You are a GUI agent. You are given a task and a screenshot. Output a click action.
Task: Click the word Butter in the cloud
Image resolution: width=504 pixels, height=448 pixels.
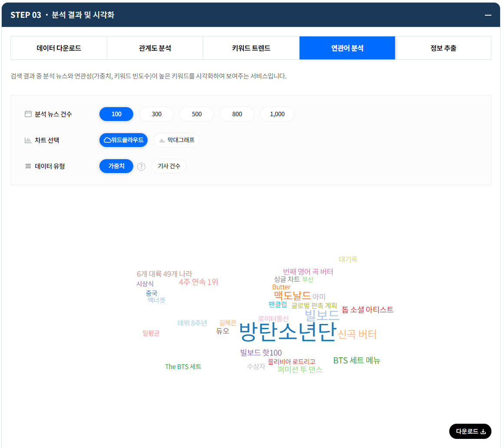click(x=281, y=287)
